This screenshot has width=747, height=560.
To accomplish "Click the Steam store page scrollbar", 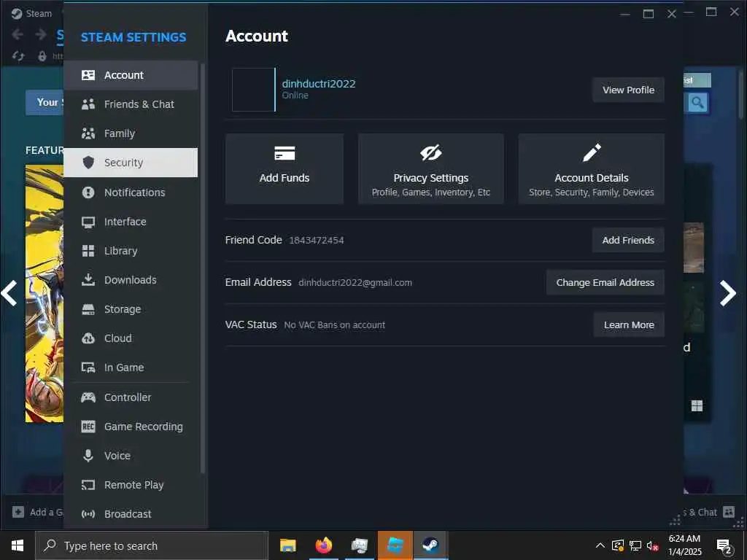I will click(x=741, y=94).
